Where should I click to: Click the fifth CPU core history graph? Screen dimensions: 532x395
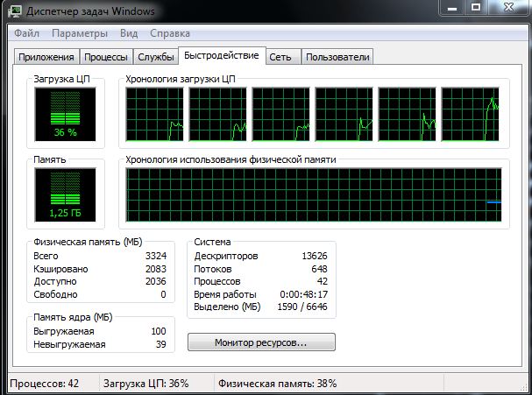coord(407,114)
